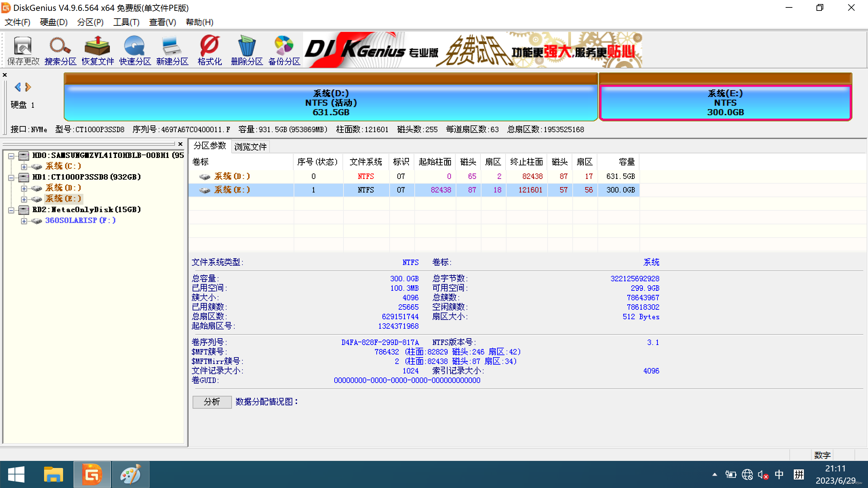Expand the 360SOLARISP(F:) partition node

pyautogui.click(x=24, y=221)
